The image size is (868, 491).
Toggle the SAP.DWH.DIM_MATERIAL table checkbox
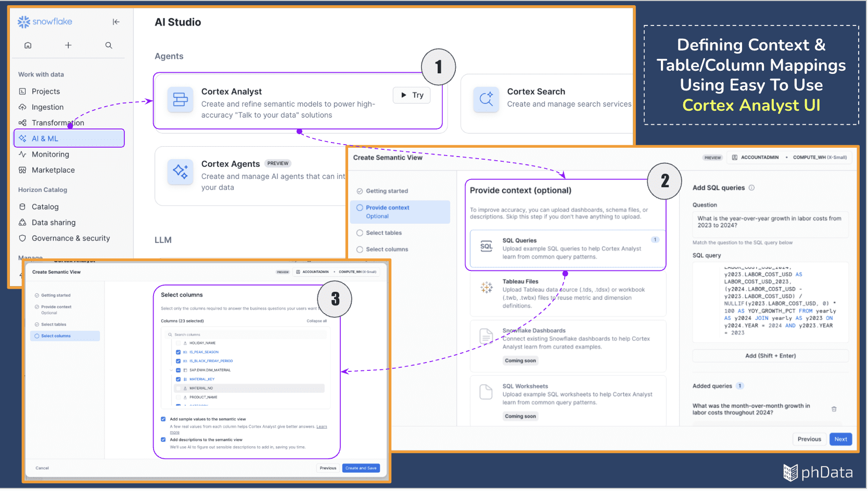[x=178, y=370]
